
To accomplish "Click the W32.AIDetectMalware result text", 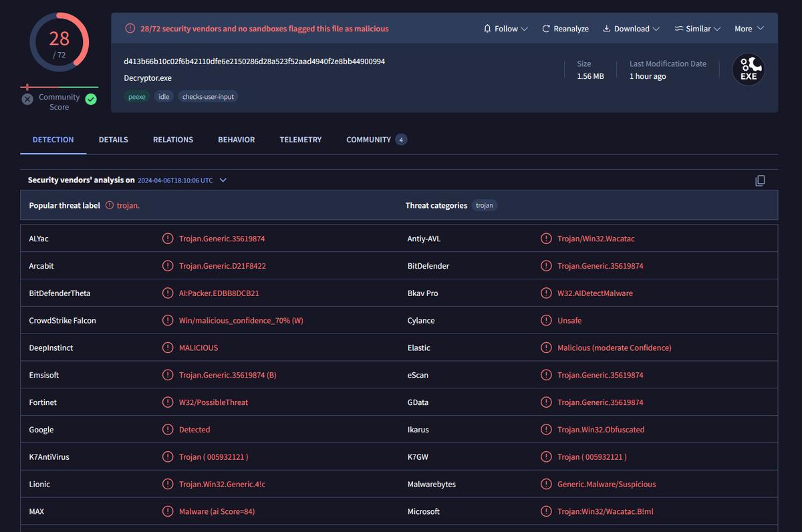I will tap(595, 293).
